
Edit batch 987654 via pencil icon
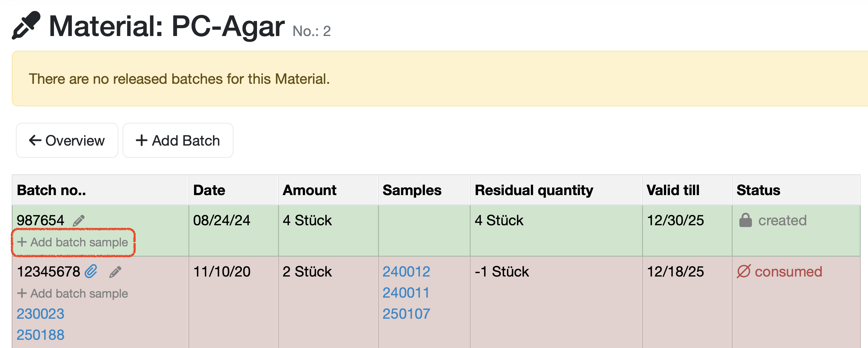click(79, 221)
